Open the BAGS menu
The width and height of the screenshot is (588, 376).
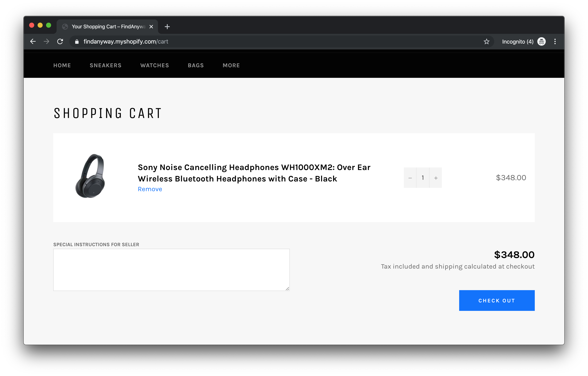196,65
